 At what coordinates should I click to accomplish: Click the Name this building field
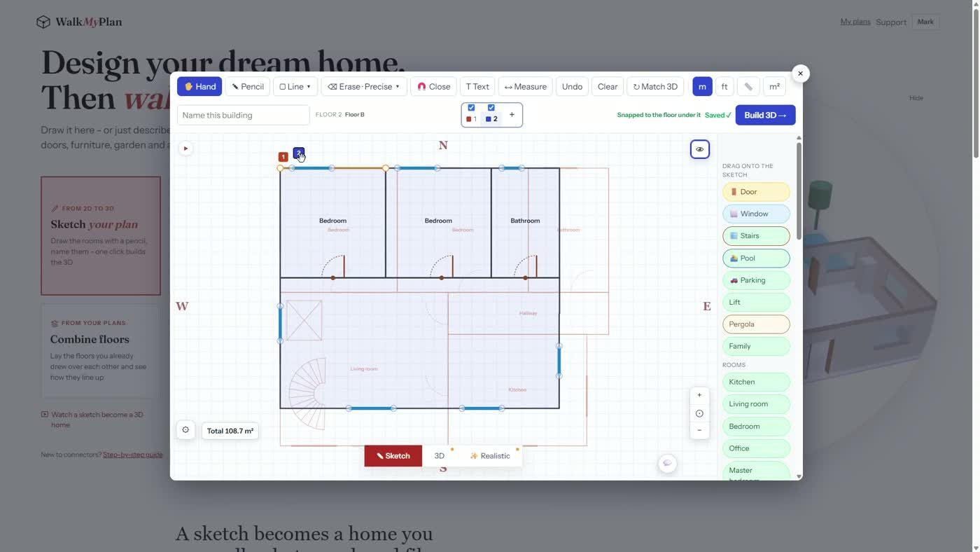point(243,115)
